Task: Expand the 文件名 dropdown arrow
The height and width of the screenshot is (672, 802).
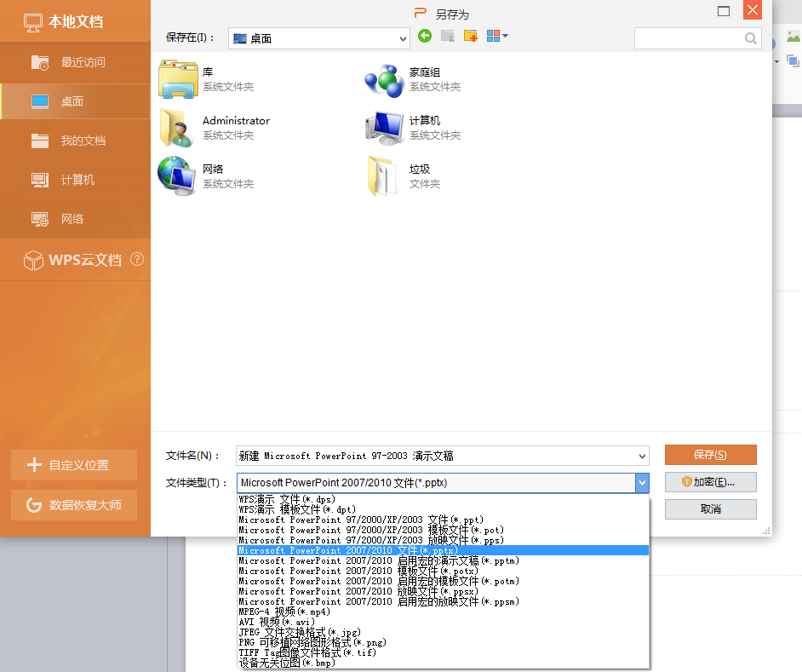Action: (x=642, y=456)
